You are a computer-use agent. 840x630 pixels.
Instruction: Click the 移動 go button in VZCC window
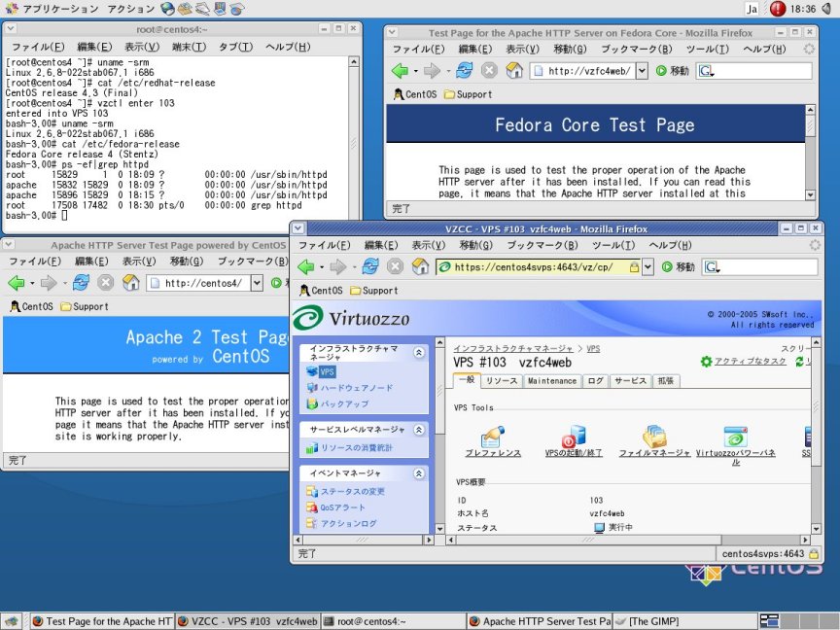tap(679, 266)
